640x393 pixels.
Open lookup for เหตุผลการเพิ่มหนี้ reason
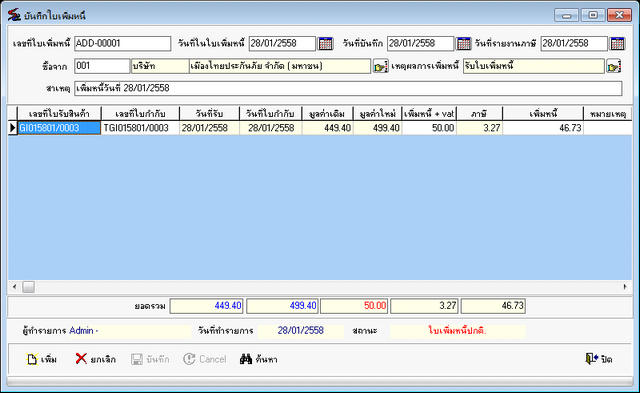(613, 66)
